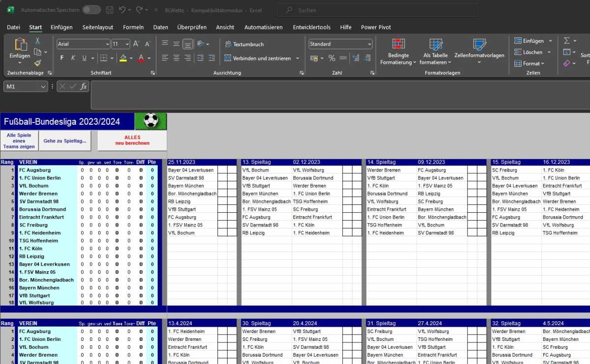Cut selection with the scissors icon
Image resolution: width=590 pixels, height=364 pixels.
tap(37, 41)
